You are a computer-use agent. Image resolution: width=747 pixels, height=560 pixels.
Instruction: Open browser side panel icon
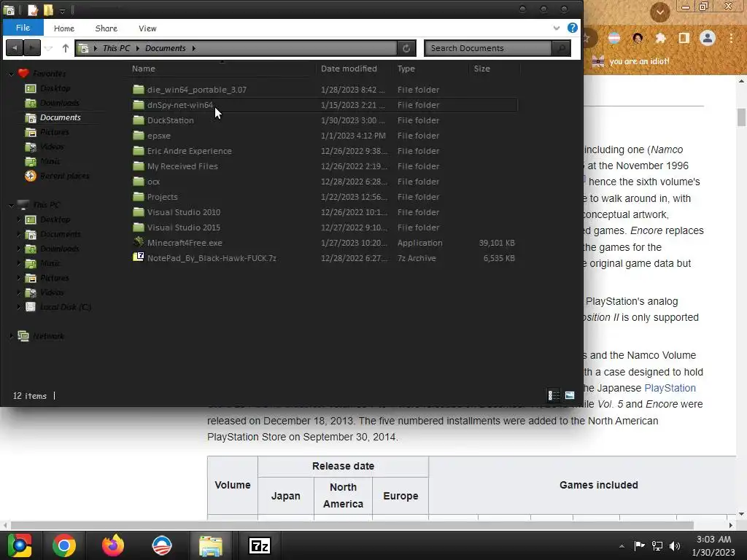tap(684, 38)
